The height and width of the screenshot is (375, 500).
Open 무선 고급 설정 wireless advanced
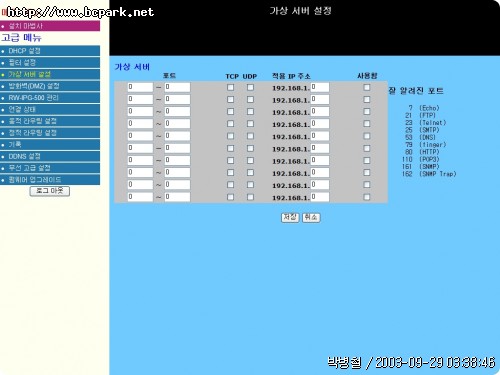point(50,168)
